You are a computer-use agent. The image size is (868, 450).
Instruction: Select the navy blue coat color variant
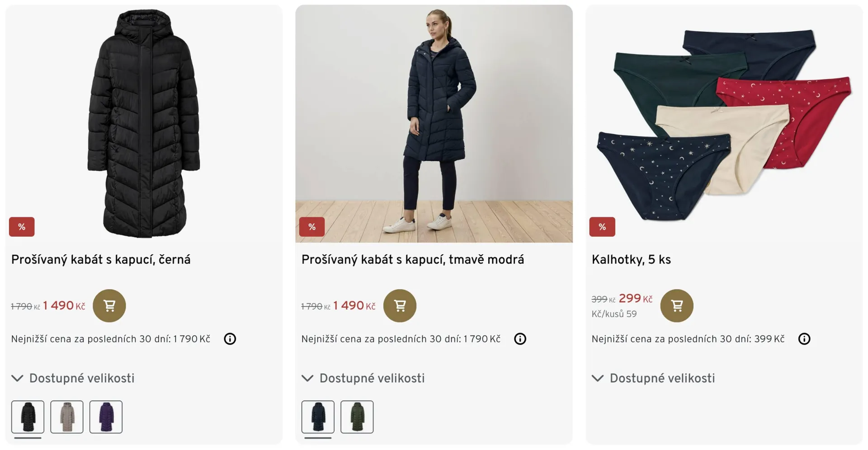point(318,417)
